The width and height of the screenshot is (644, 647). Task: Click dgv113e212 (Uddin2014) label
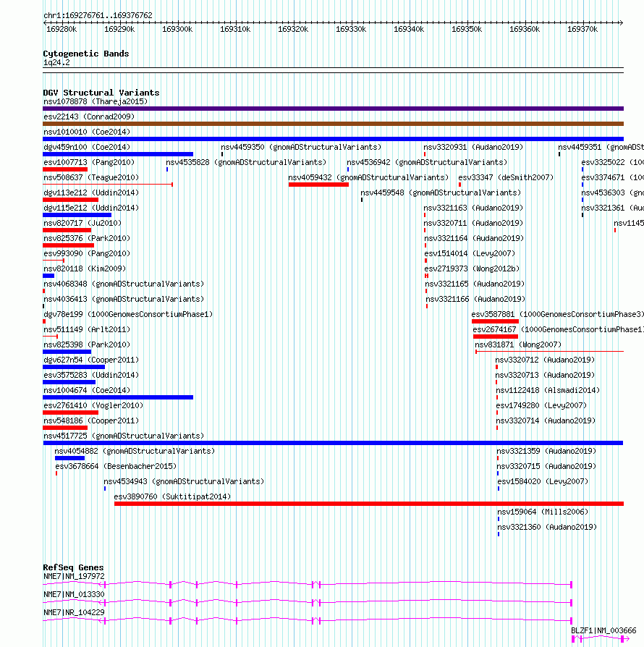pyautogui.click(x=91, y=193)
